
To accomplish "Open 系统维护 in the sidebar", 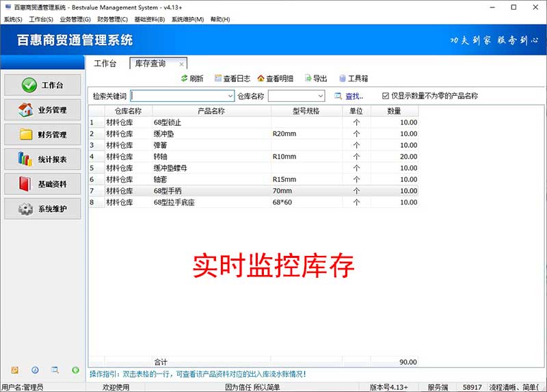I will coord(42,209).
